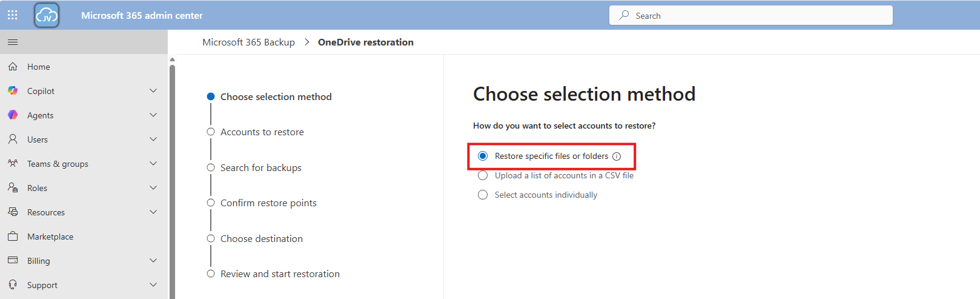Focus the Search input box
Screen dimensions: 980x299
(757, 16)
